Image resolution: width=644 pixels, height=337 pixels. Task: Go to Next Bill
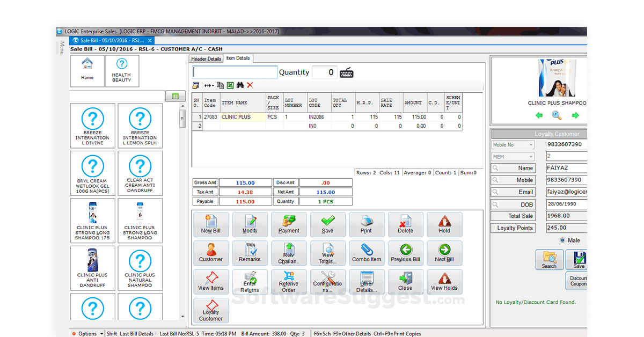[x=444, y=253]
